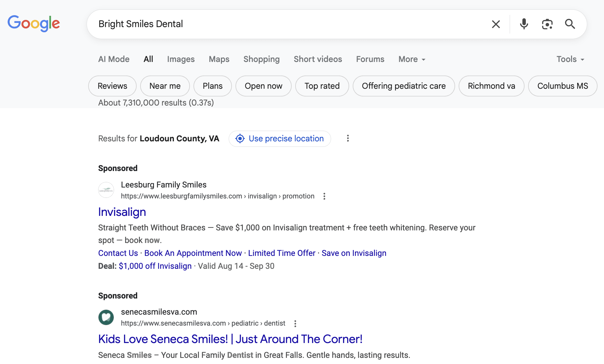Select the Richmond va chip
The height and width of the screenshot is (364, 604).
point(492,86)
